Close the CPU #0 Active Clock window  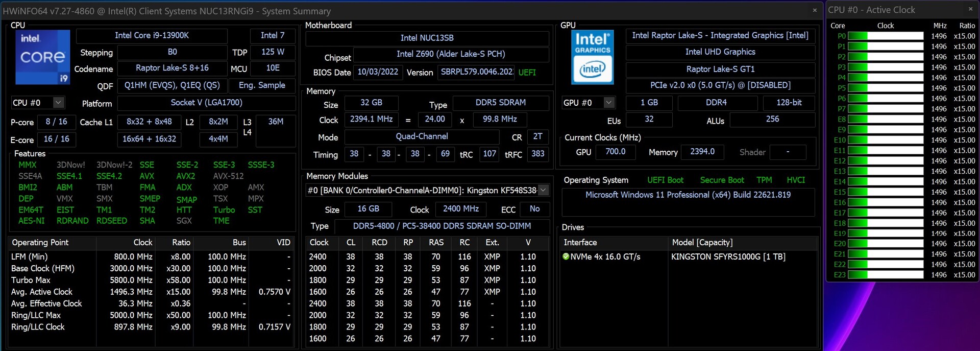tap(970, 9)
